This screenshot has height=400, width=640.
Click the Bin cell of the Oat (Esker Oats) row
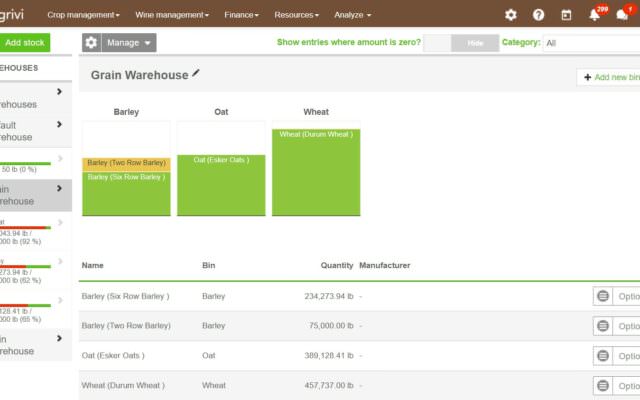tap(209, 356)
